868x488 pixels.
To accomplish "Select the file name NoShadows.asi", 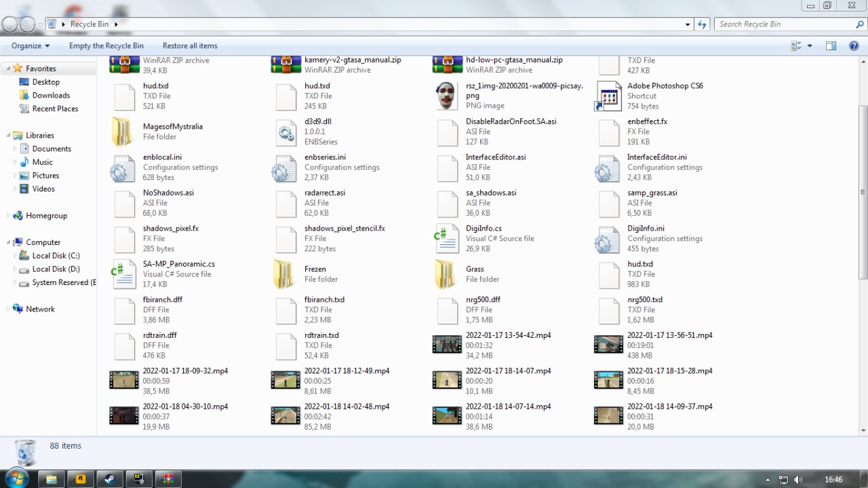I will (168, 193).
